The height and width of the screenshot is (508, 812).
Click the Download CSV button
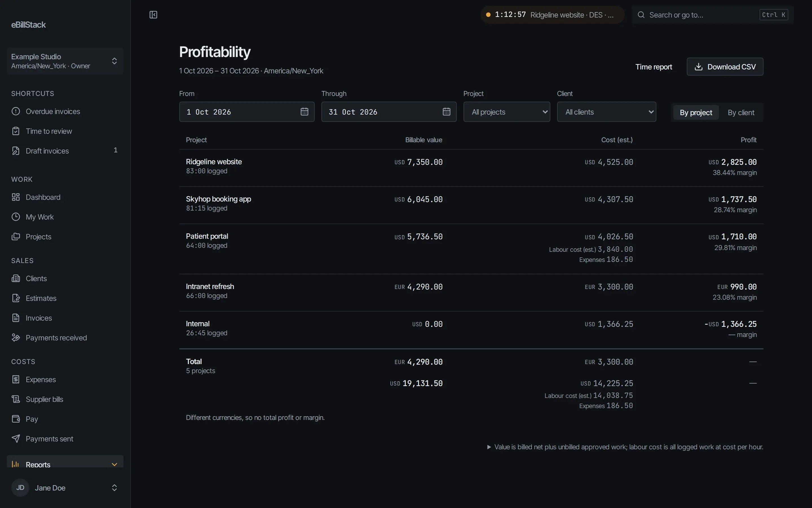point(725,67)
